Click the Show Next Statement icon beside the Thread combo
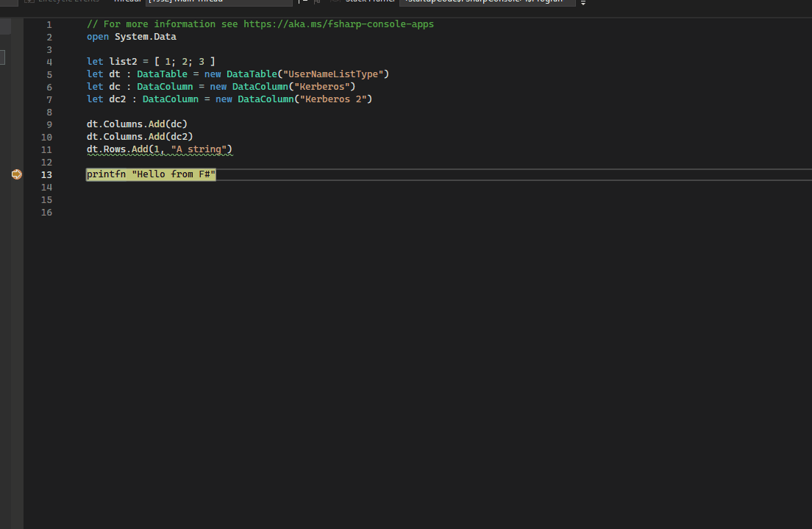Viewport: 812px width, 529px height. 316,2
